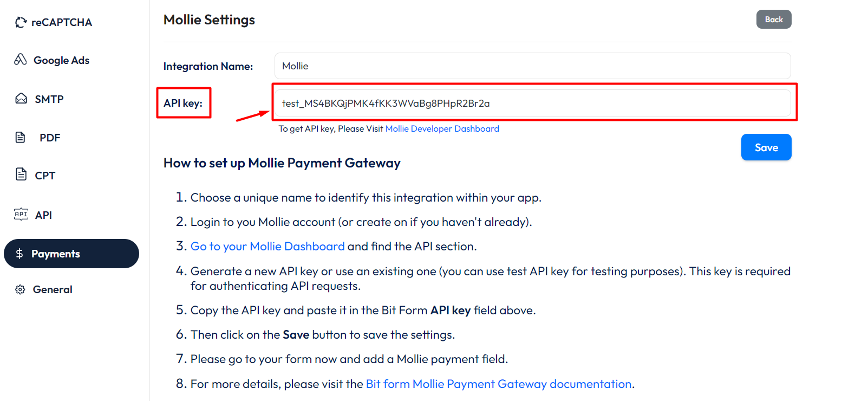
Task: Open Bit form Mollie Payment Gateway documentation
Action: click(x=498, y=384)
